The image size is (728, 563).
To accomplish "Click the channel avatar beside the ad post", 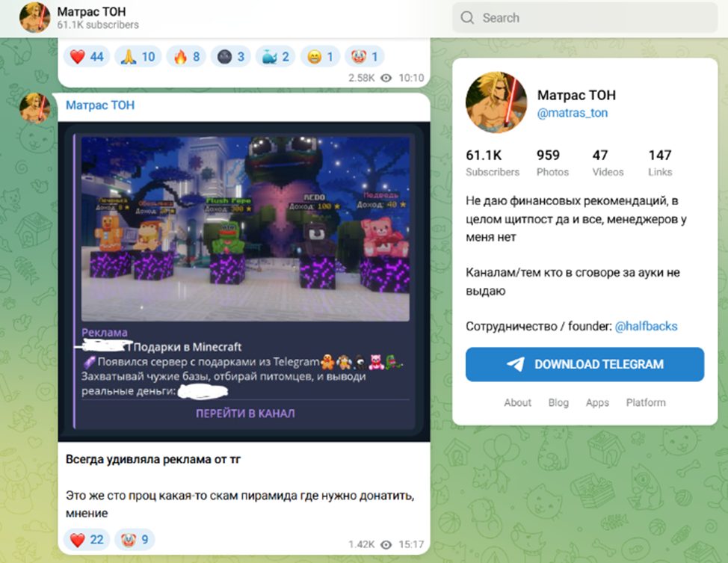I will pos(34,108).
